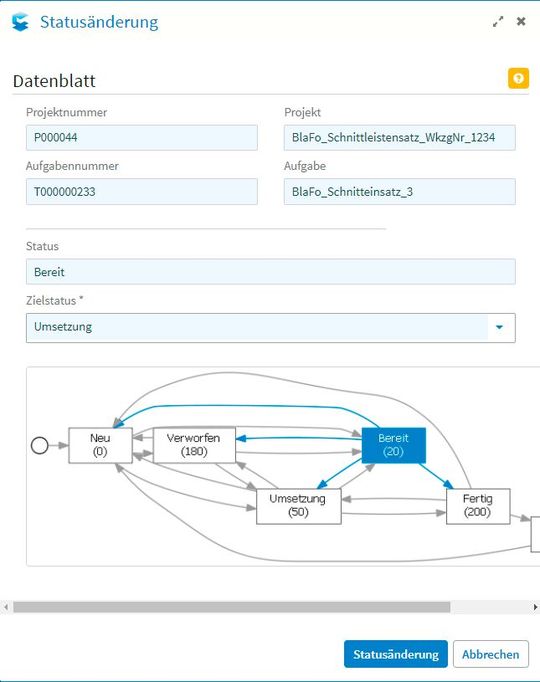Click the horizontal scrollbar thumb
The width and height of the screenshot is (540, 682).
click(231, 607)
